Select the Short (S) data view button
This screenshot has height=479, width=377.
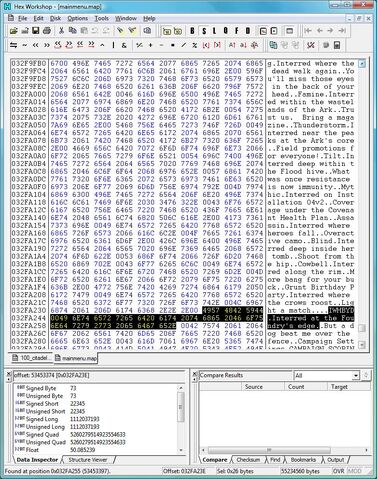204,31
